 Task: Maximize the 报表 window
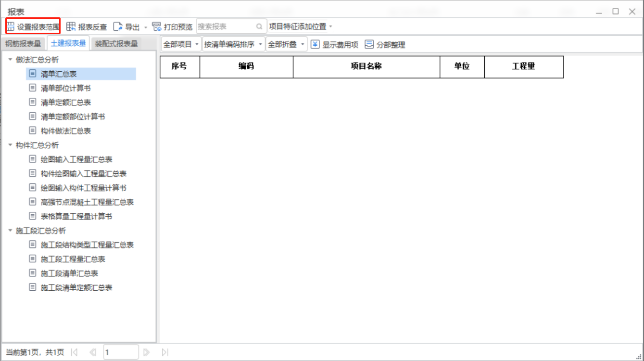click(x=616, y=12)
